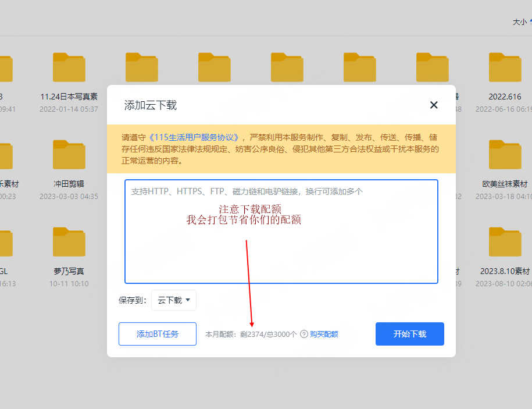Open the 2023.8.10素材 folder icon
Viewport: 532px width, 409px height.
click(x=505, y=242)
